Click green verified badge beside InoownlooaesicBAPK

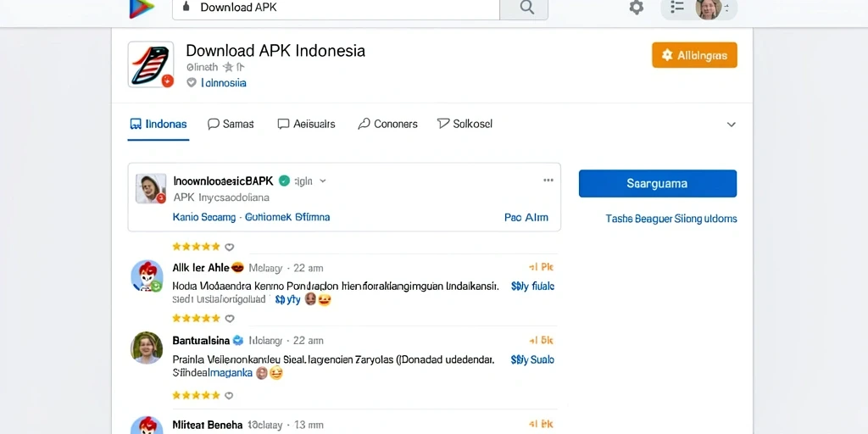284,181
